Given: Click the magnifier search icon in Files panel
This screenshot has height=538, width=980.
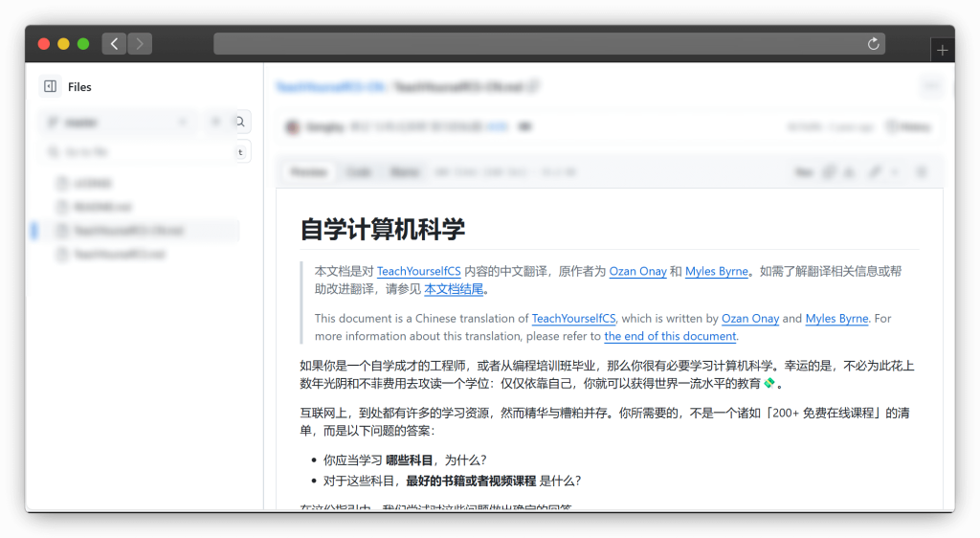Looking at the screenshot, I should [x=240, y=122].
